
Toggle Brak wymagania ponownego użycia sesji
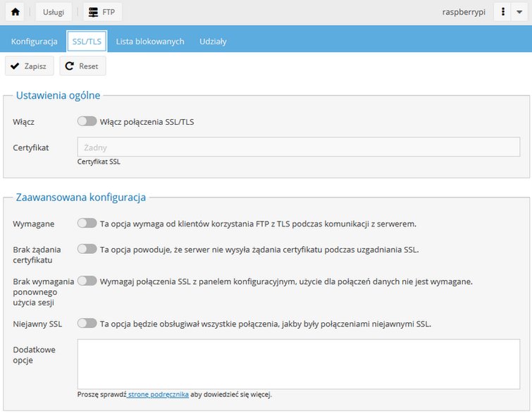(x=87, y=281)
